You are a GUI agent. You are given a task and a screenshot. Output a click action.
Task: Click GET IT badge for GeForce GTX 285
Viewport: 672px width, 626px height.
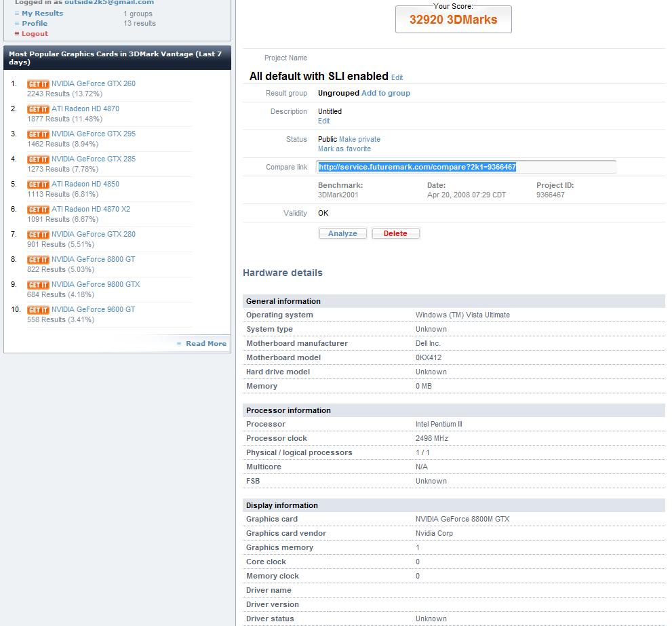click(x=38, y=159)
